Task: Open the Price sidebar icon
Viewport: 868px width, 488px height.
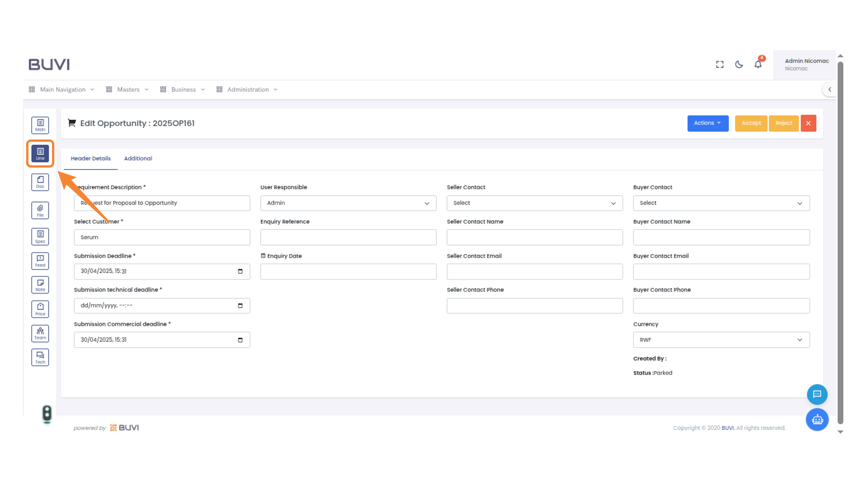Action: pyautogui.click(x=40, y=309)
